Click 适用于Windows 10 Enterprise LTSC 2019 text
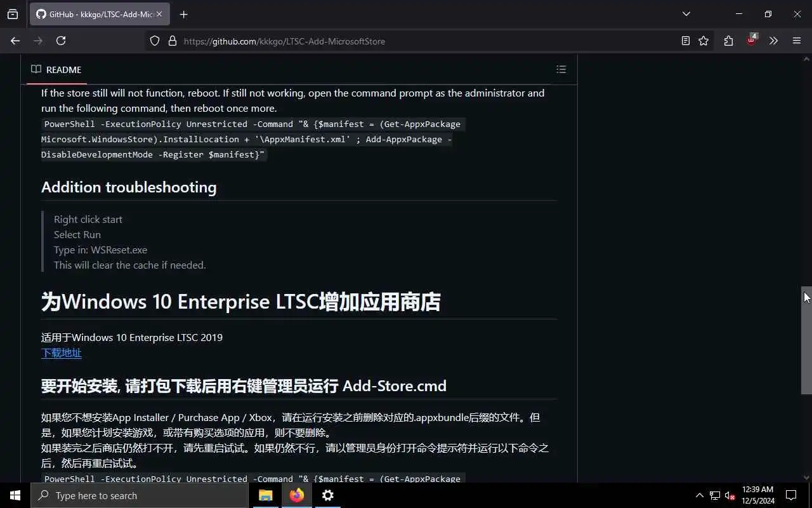 coord(132,338)
